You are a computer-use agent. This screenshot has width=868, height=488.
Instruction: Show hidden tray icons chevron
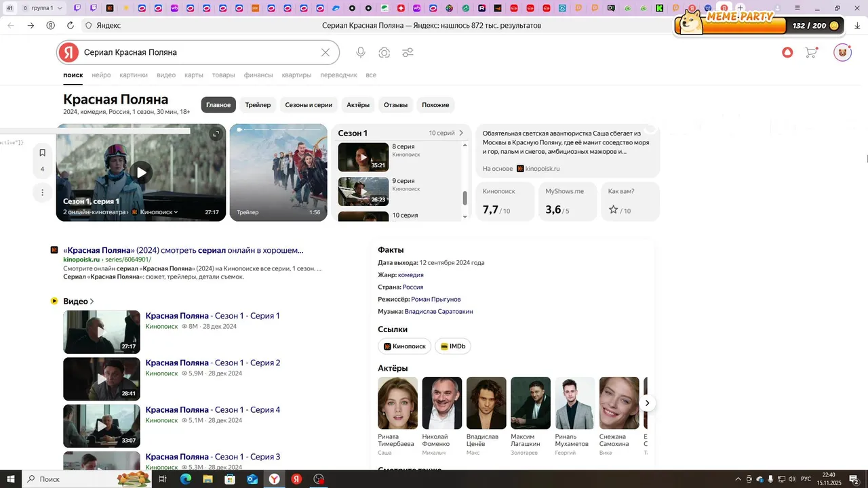click(738, 479)
